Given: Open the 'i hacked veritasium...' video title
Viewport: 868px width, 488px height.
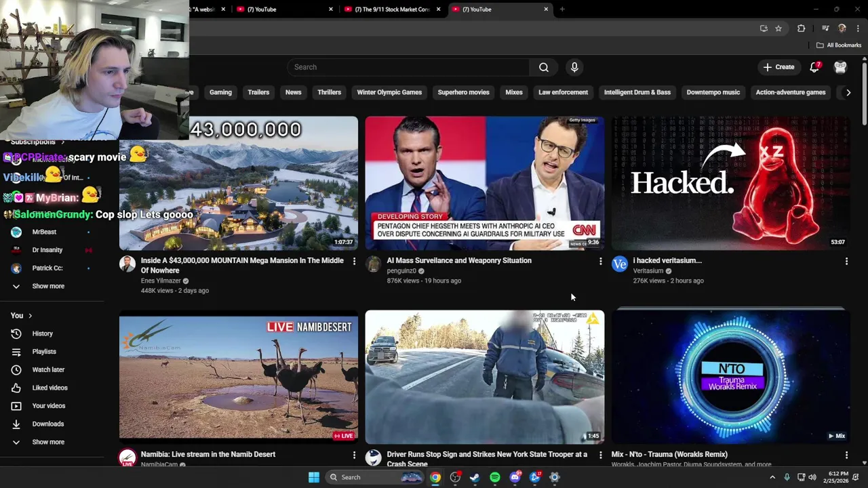Looking at the screenshot, I should [x=667, y=260].
